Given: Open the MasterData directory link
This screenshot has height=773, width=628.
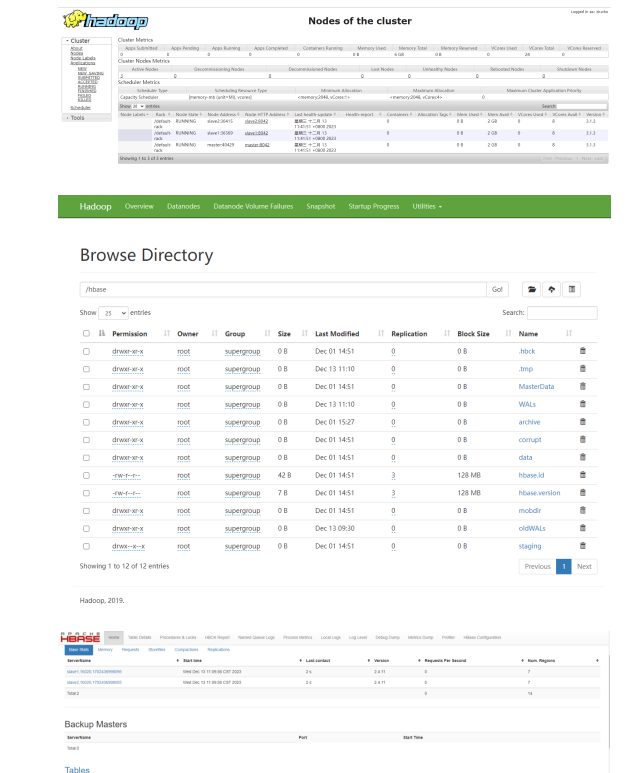Looking at the screenshot, I should (x=536, y=386).
